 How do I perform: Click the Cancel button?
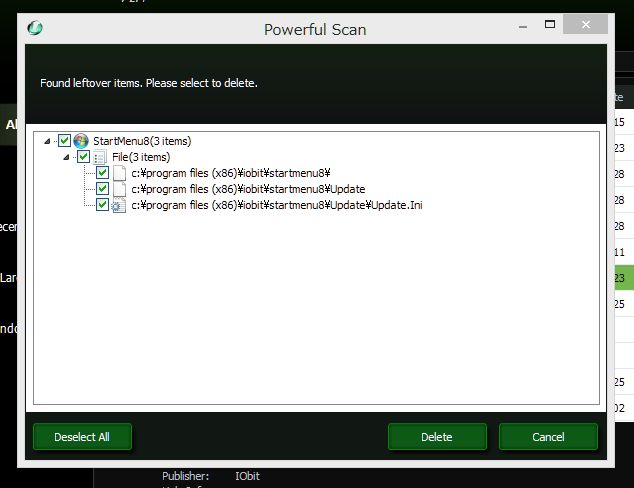pos(548,437)
